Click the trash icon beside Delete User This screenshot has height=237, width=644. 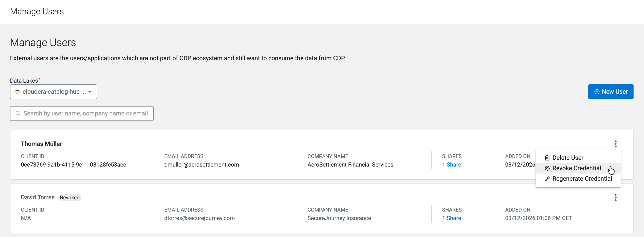547,158
